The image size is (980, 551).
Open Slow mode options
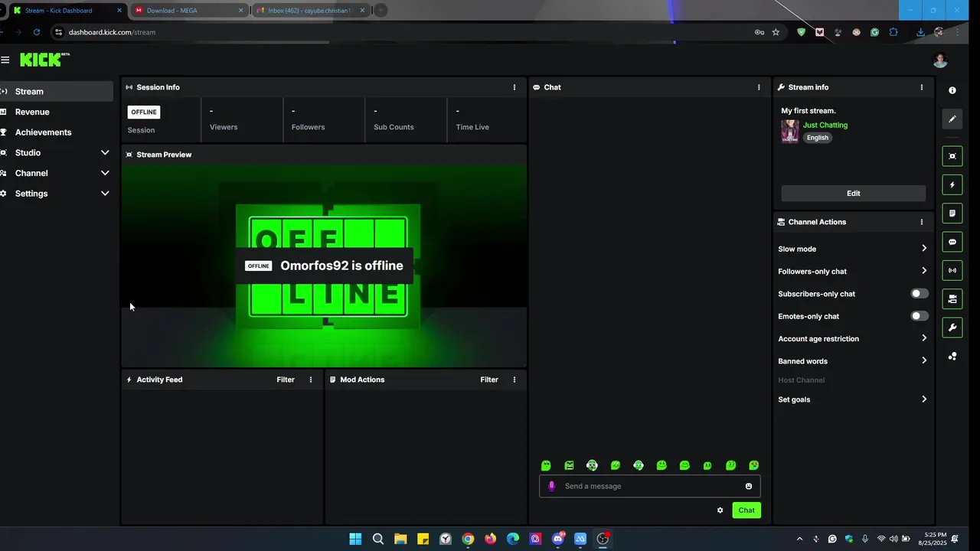pyautogui.click(x=853, y=249)
